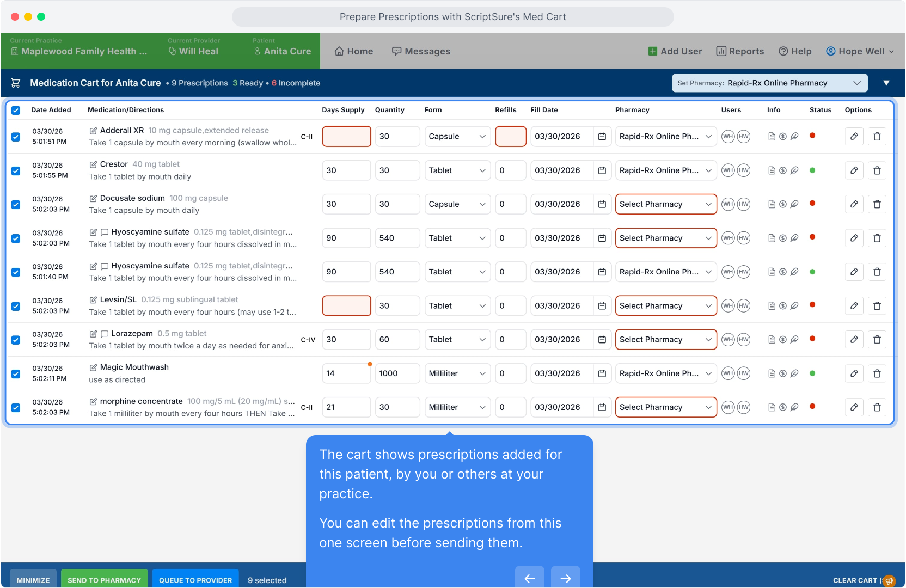This screenshot has height=588, width=906.
Task: Uncheck the Adderall XR prescription checkbox
Action: (16, 137)
